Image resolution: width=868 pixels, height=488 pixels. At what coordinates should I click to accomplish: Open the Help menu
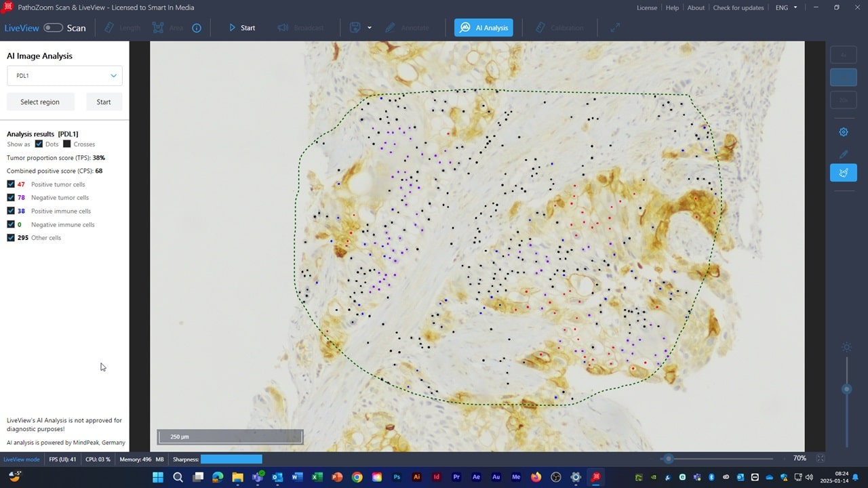672,7
